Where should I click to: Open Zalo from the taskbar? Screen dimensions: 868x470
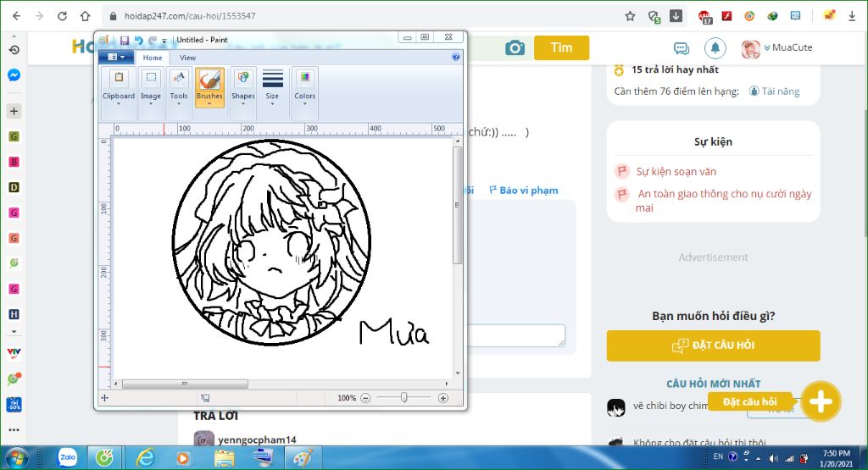(68, 457)
